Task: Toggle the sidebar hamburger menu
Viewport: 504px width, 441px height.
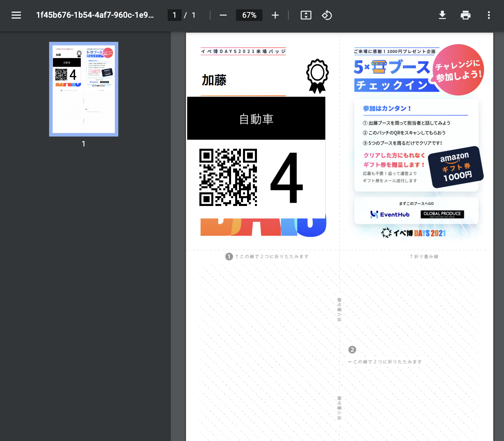Action: click(16, 15)
